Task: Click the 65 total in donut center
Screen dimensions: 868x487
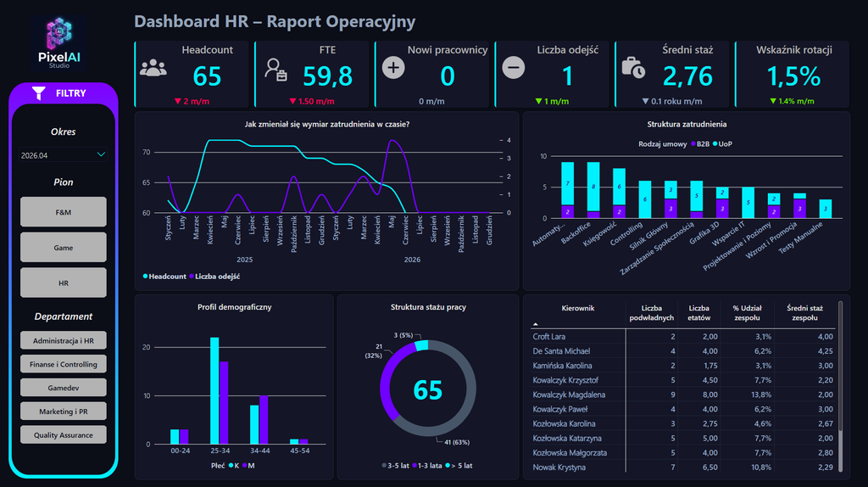Action: pos(427,389)
